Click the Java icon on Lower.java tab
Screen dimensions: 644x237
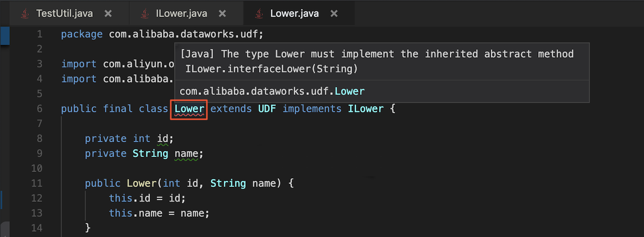click(259, 14)
